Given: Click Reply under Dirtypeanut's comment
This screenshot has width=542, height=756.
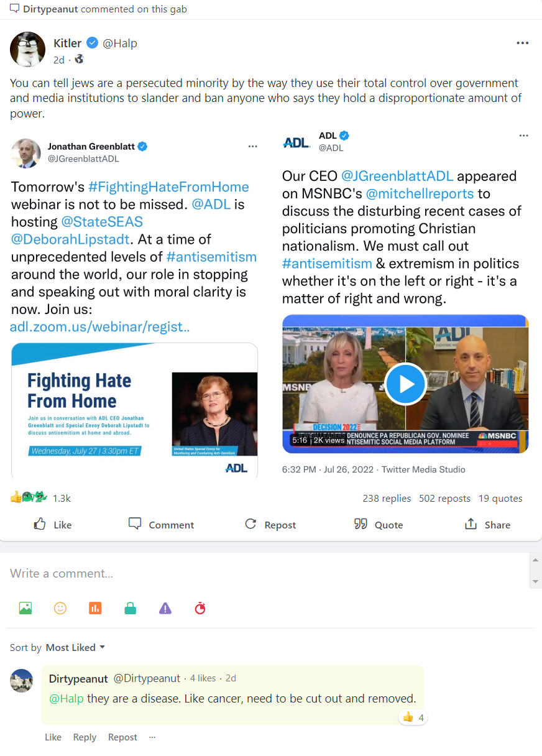Looking at the screenshot, I should [x=85, y=737].
